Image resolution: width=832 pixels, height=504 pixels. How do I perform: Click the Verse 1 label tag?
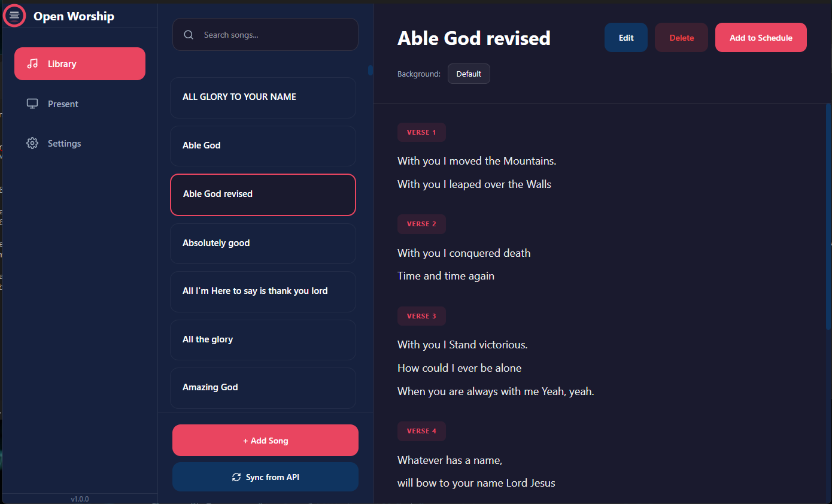click(421, 132)
